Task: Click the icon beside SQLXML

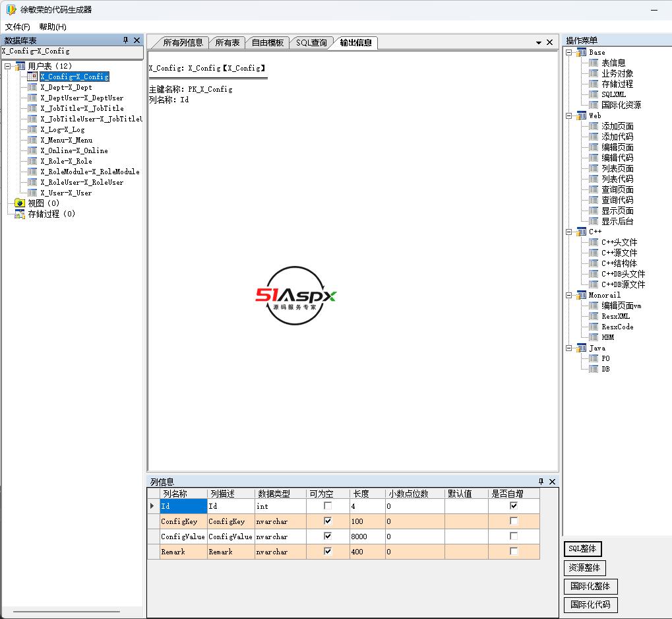Action: click(x=593, y=94)
